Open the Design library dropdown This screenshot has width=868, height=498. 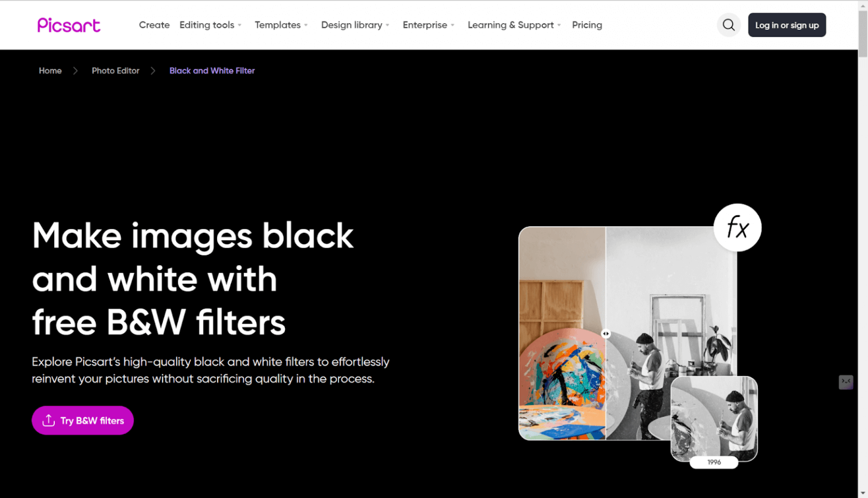pos(355,25)
